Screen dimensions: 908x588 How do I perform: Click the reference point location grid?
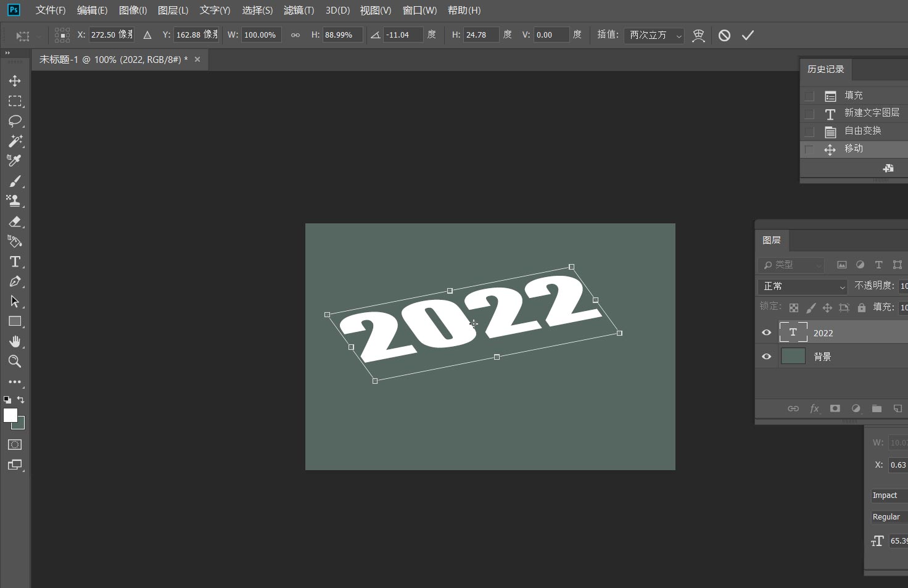click(x=62, y=35)
